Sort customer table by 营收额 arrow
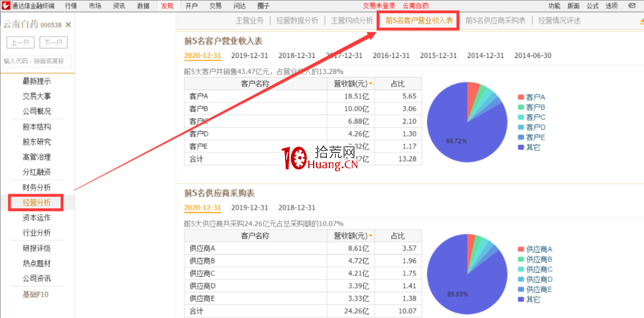 pyautogui.click(x=371, y=84)
